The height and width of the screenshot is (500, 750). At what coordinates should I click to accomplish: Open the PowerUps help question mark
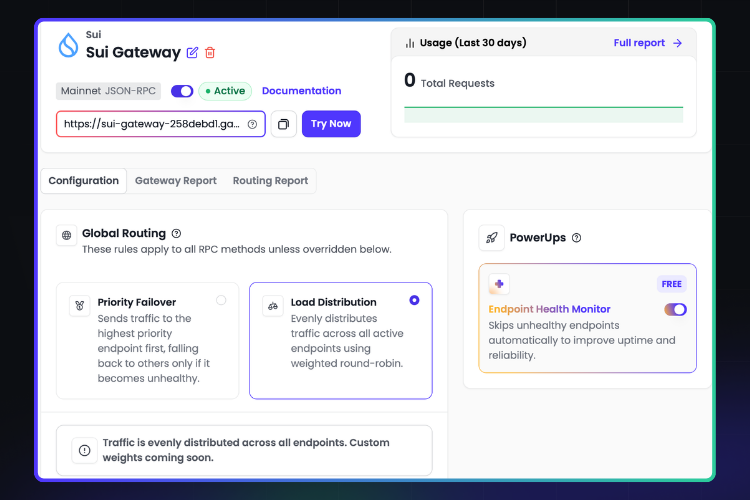[x=577, y=238]
